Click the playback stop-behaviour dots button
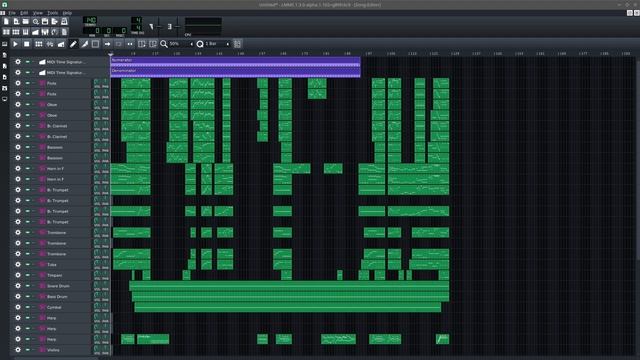640x360 pixels. [x=130, y=44]
